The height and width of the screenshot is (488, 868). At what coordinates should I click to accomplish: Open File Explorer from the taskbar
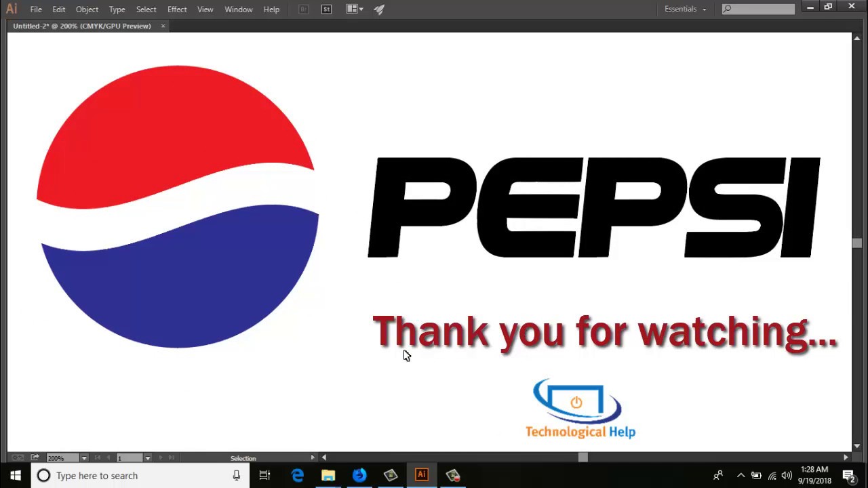tap(328, 475)
